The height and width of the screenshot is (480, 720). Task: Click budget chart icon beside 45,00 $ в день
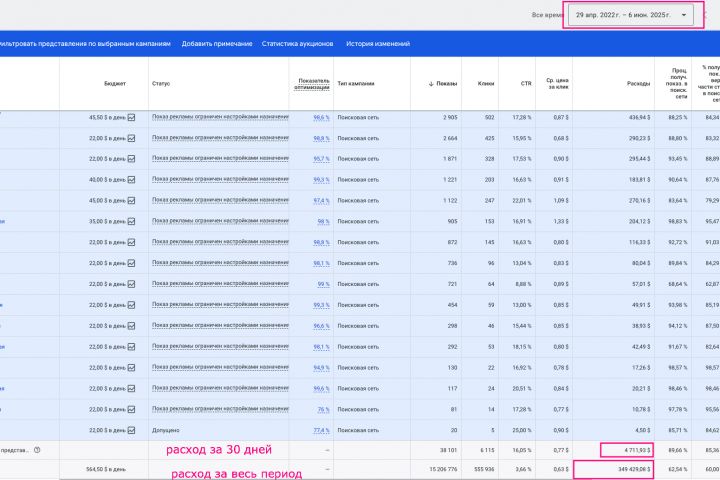(131, 201)
